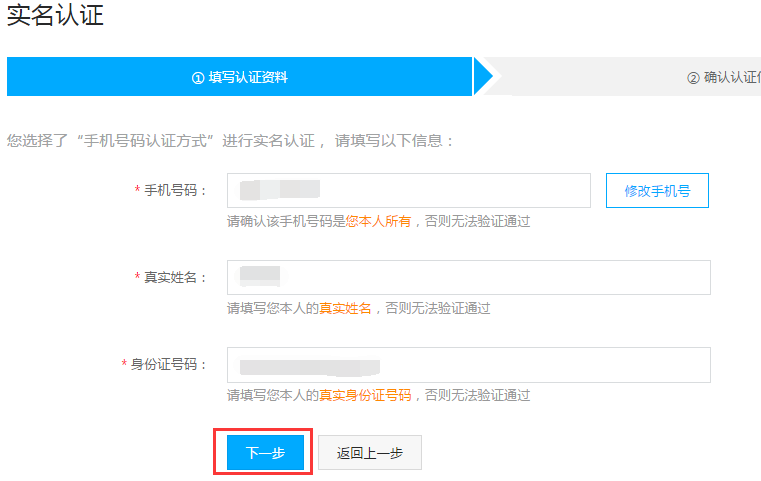Click the orange 真实身份证号码 hint text
The height and width of the screenshot is (481, 761).
[365, 395]
